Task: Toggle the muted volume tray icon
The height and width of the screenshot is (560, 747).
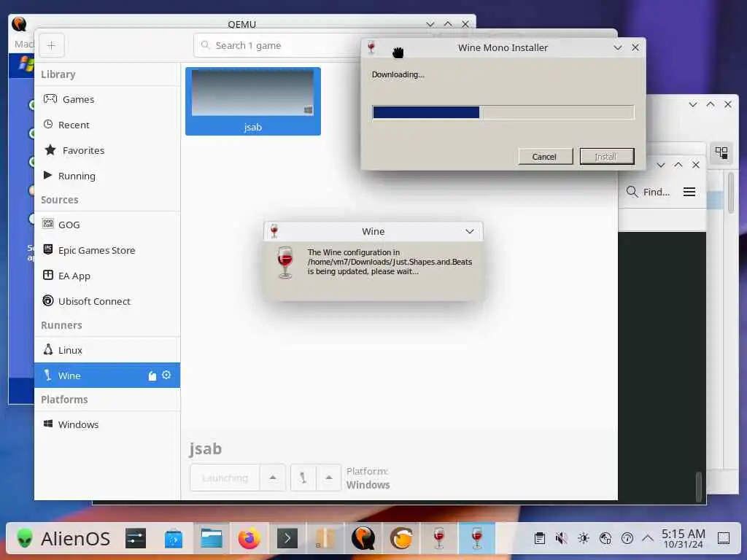Action: tap(561, 539)
